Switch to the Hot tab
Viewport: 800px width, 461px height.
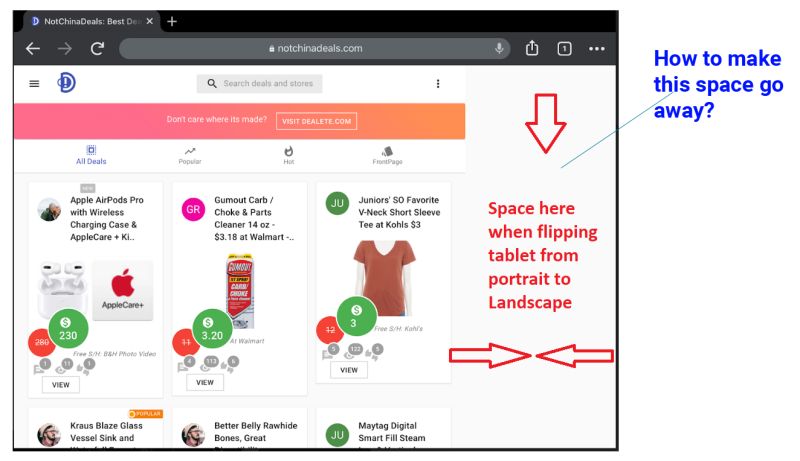pos(289,156)
